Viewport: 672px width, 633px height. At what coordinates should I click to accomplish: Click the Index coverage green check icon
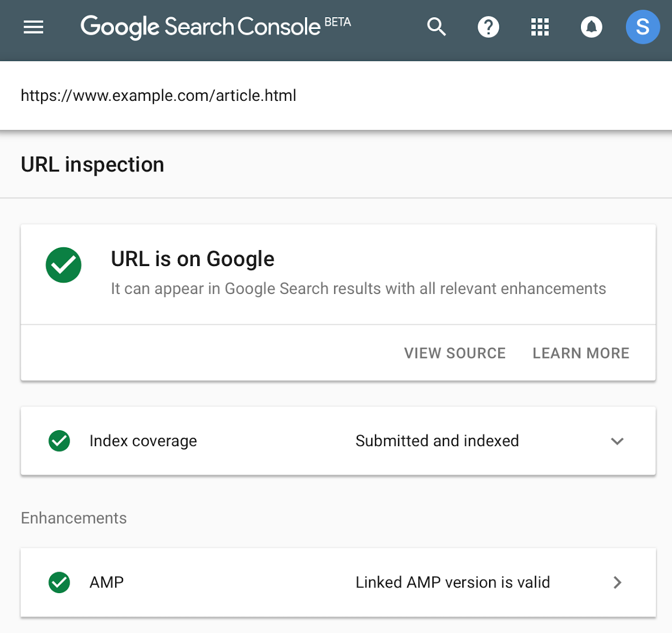click(59, 440)
